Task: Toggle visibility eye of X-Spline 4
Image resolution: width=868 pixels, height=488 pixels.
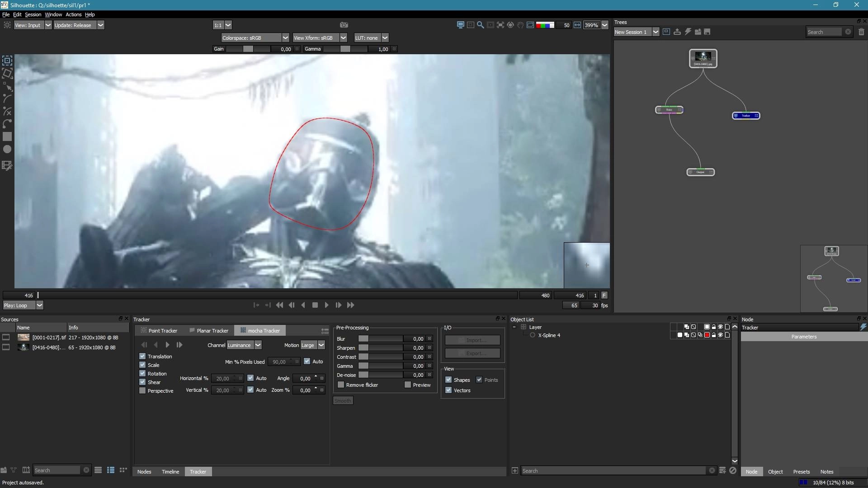Action: 721,335
